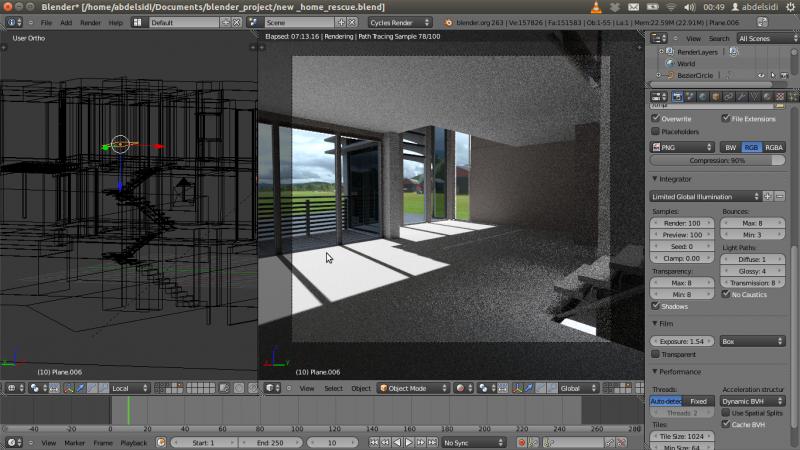This screenshot has width=800, height=450.
Task: Open the volume indicator in top panel
Action: point(690,7)
